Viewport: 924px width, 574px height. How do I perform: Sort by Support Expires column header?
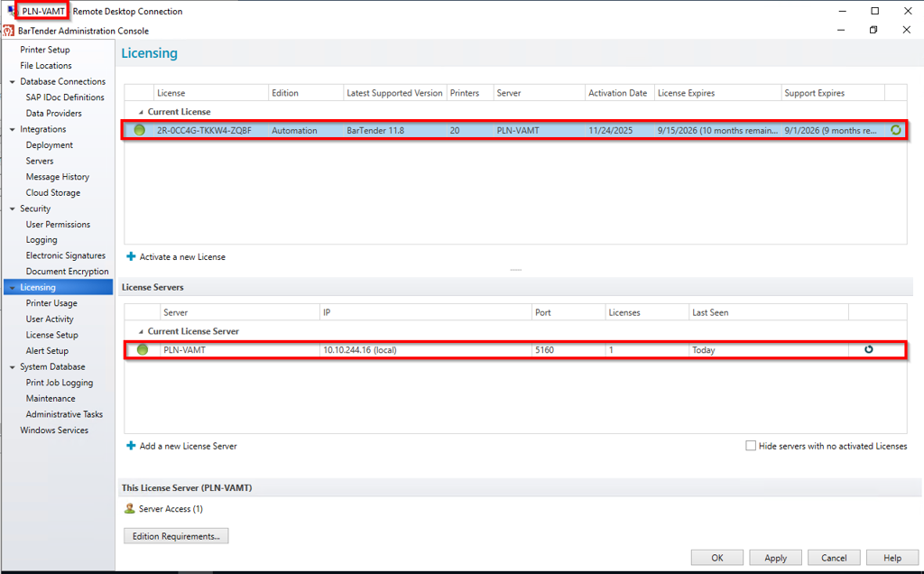pyautogui.click(x=833, y=93)
